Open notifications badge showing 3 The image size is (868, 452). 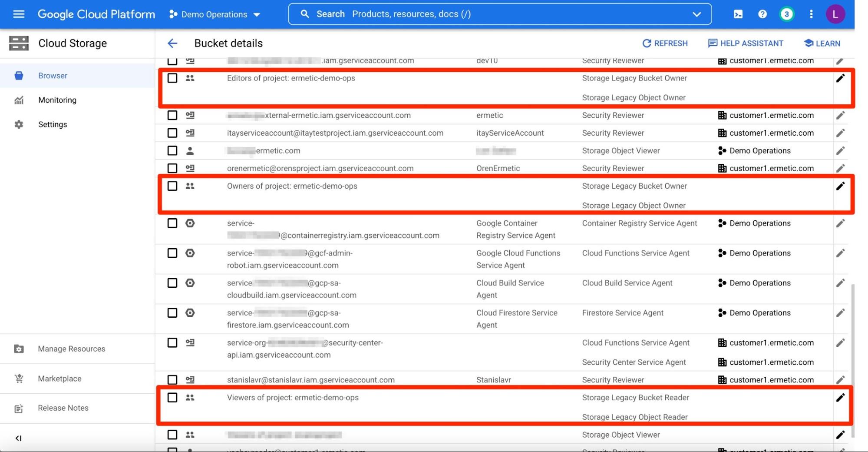click(786, 14)
